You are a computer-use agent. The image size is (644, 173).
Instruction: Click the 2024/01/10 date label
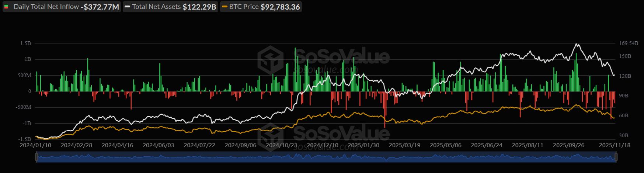pos(35,145)
